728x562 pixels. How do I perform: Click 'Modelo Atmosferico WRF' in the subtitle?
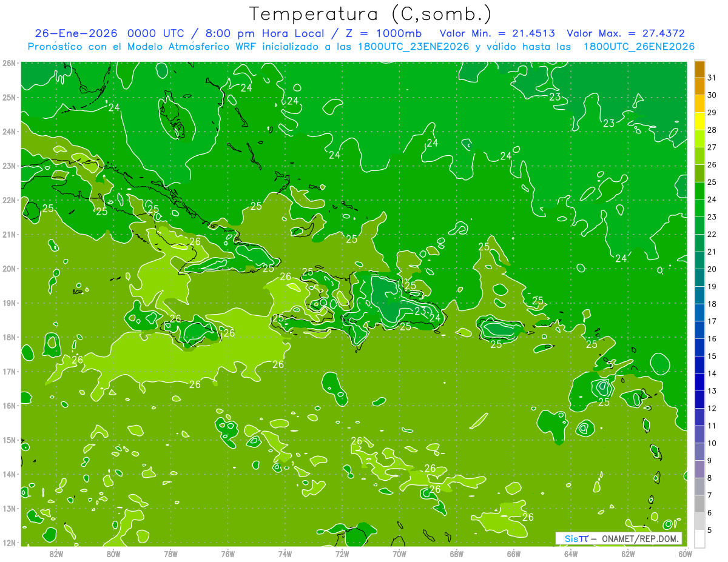[x=191, y=47]
